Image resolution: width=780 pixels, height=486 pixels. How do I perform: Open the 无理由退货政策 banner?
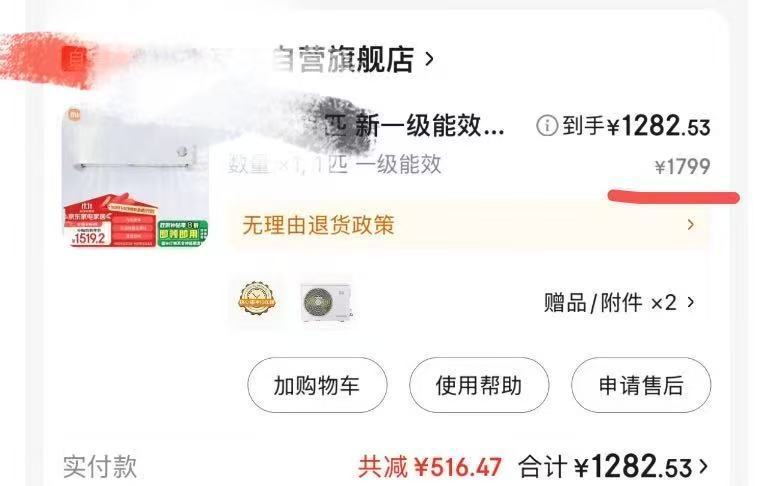(x=469, y=225)
